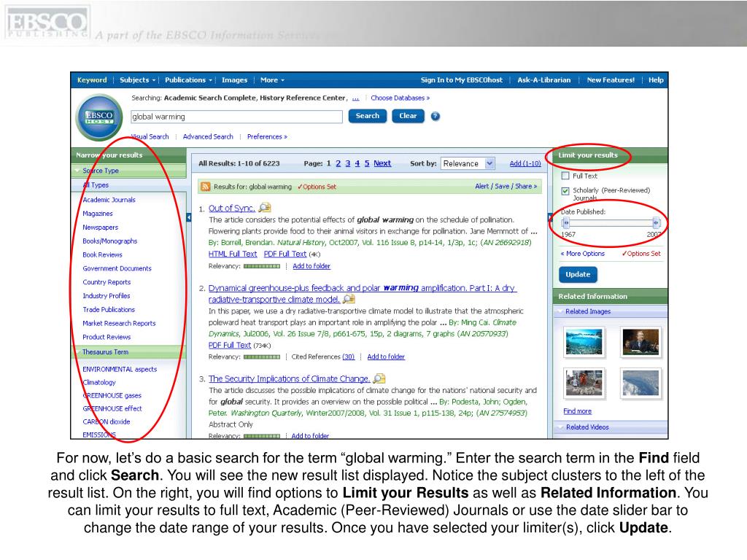Preview icon next to Dynamical greenhouse-plus article
This screenshot has height=560, width=747.
(349, 299)
